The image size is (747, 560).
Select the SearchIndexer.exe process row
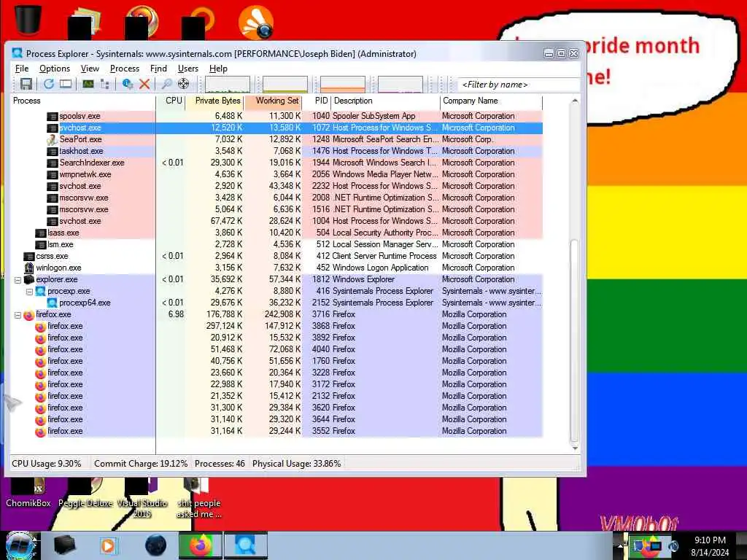pyautogui.click(x=276, y=163)
